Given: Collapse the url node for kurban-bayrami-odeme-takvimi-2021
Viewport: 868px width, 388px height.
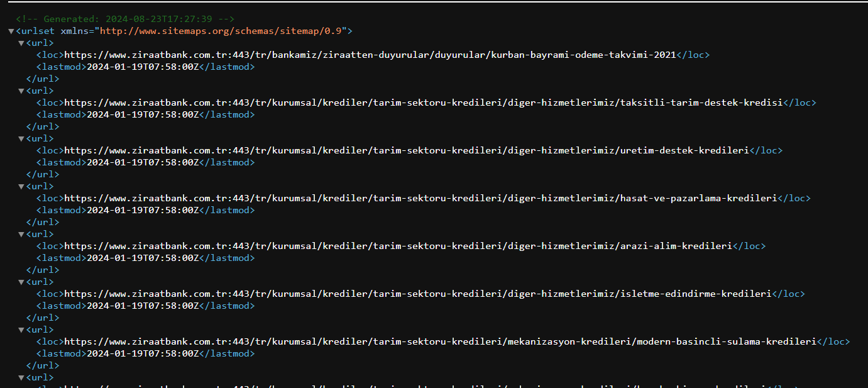Looking at the screenshot, I should 21,43.
